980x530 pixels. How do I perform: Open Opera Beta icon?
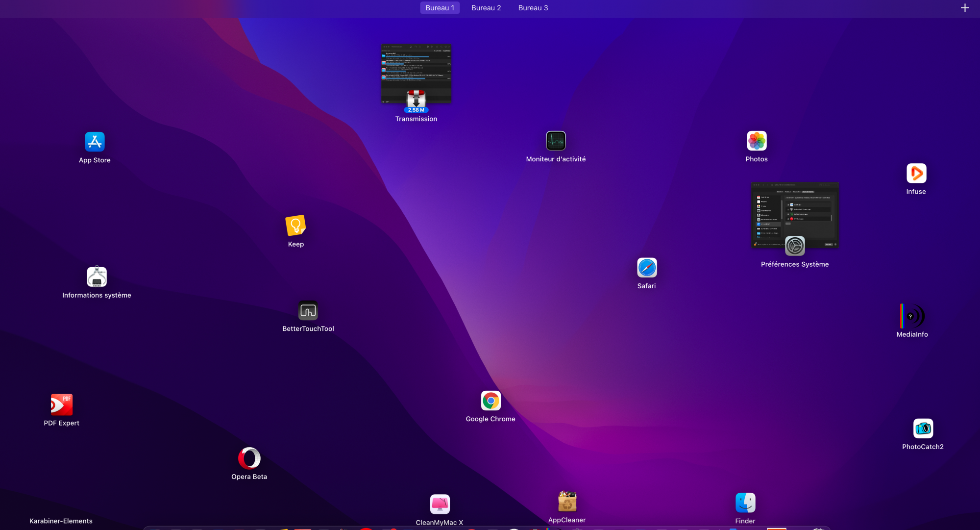[x=249, y=458]
